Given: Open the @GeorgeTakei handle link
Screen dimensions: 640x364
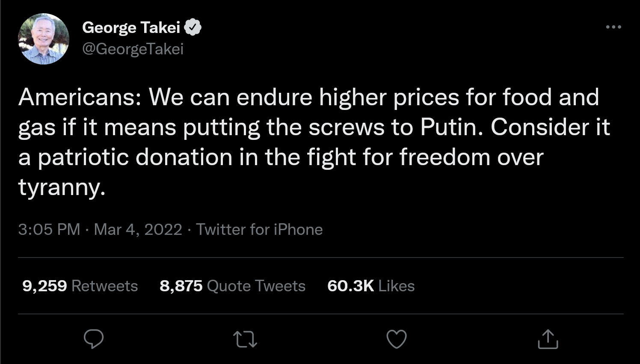Looking at the screenshot, I should tap(133, 49).
